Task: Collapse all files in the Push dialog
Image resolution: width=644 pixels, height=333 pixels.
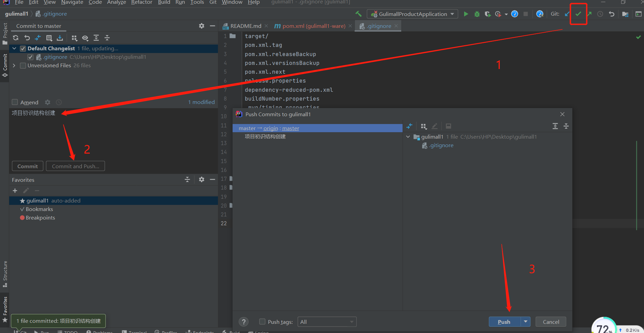Action: (566, 126)
